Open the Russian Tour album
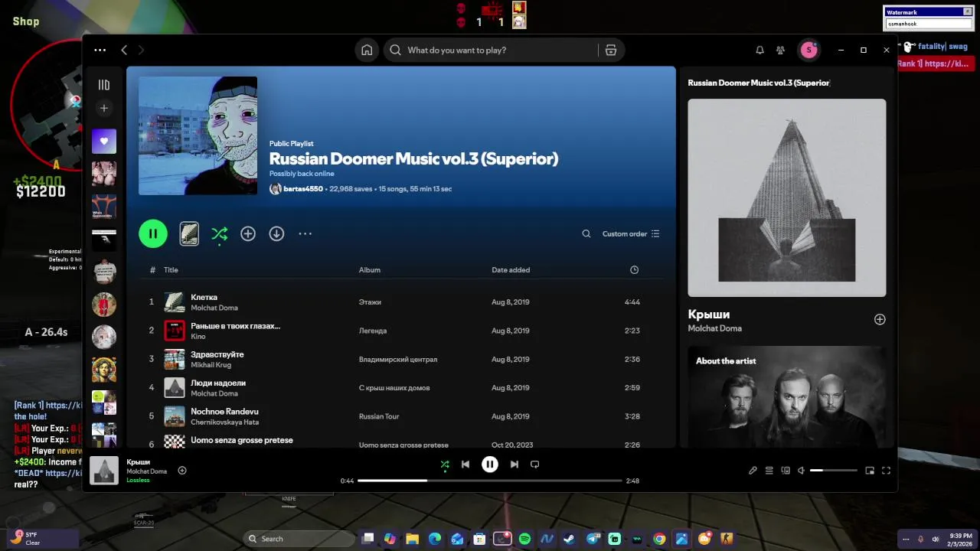The height and width of the screenshot is (551, 980). [379, 416]
